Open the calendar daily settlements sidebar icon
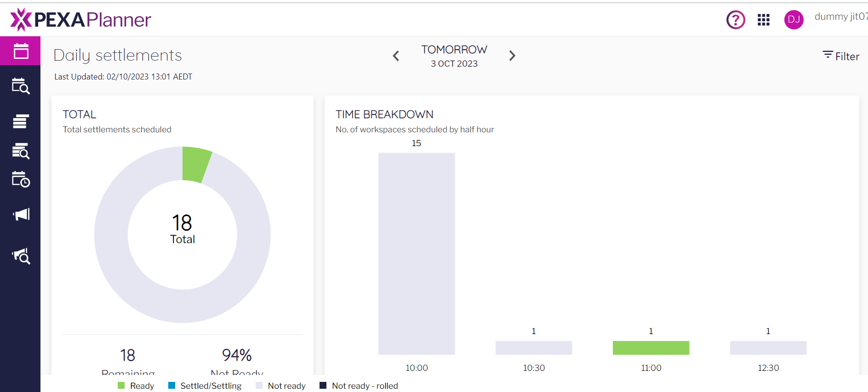Screen dimensions: 868x392 tap(21, 51)
